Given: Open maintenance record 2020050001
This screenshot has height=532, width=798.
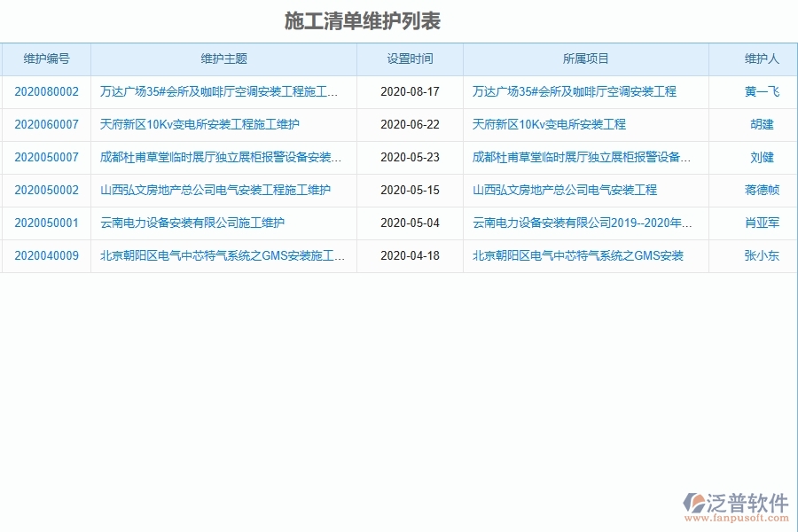Looking at the screenshot, I should [x=44, y=223].
